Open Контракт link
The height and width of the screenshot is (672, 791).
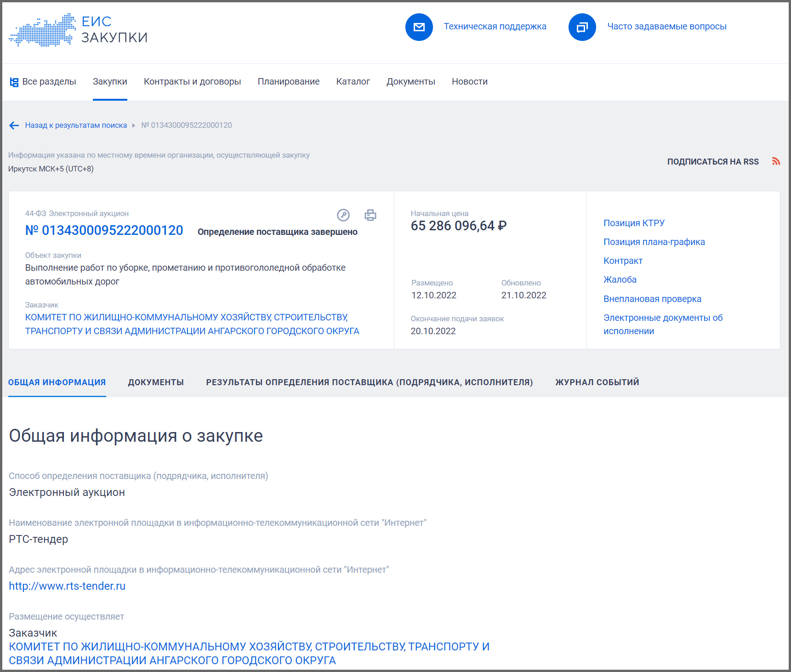tap(623, 261)
